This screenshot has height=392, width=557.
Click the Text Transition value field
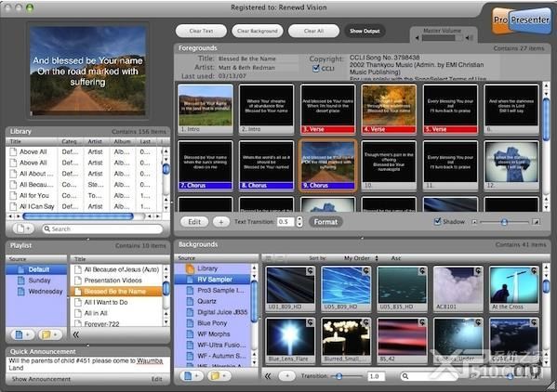pos(286,222)
